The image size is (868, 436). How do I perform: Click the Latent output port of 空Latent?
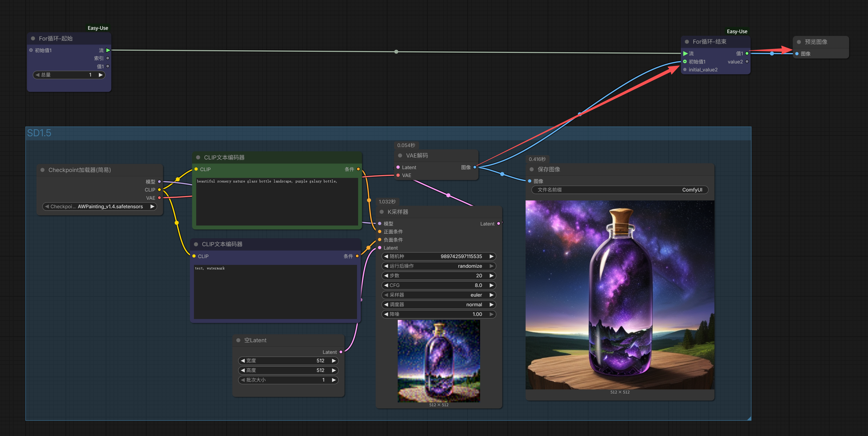[x=341, y=352]
